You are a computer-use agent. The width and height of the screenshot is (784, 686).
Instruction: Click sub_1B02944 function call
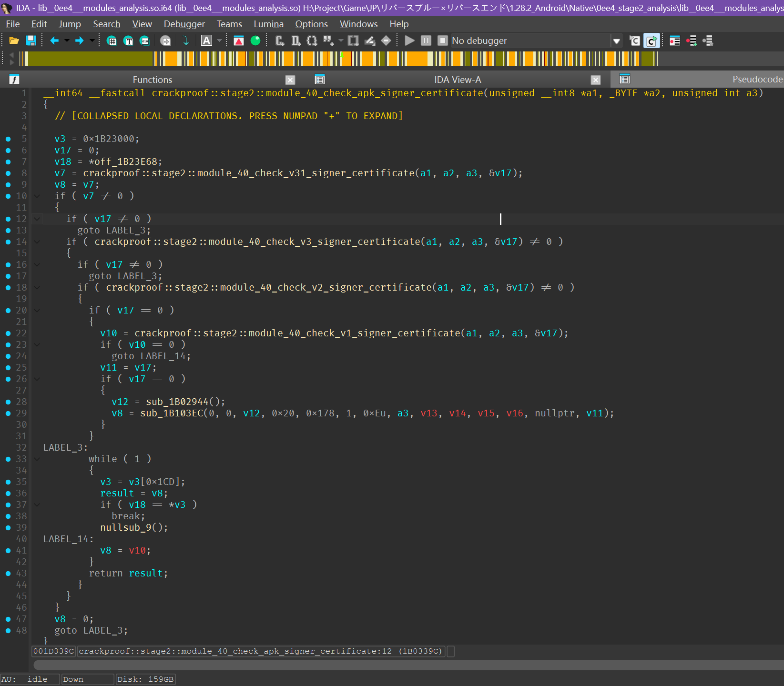177,402
